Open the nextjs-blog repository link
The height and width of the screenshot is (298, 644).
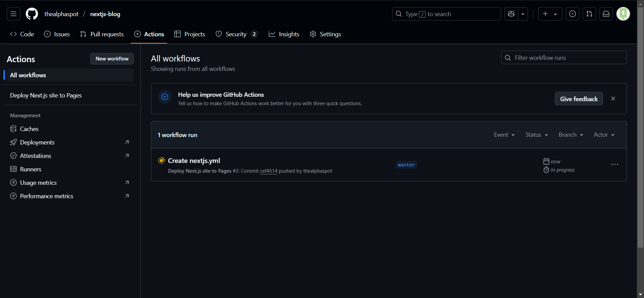pyautogui.click(x=105, y=14)
